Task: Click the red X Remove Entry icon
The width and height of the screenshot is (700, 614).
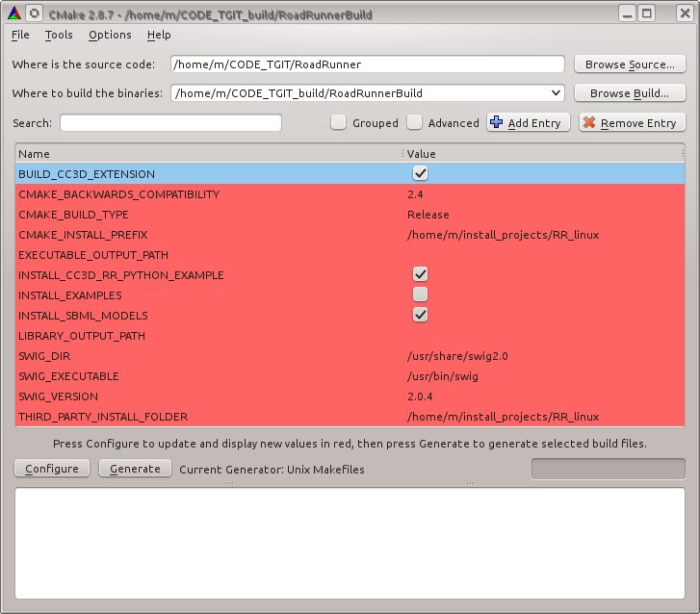Action: [589, 123]
